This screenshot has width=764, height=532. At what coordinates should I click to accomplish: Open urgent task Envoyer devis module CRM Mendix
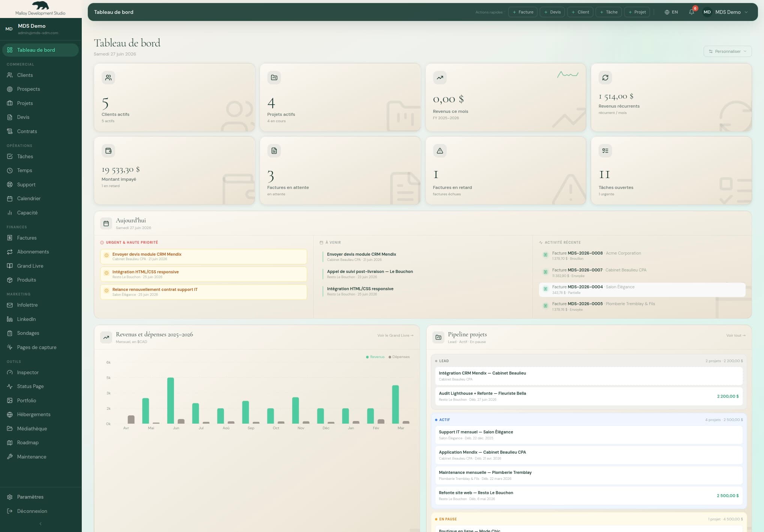point(204,256)
